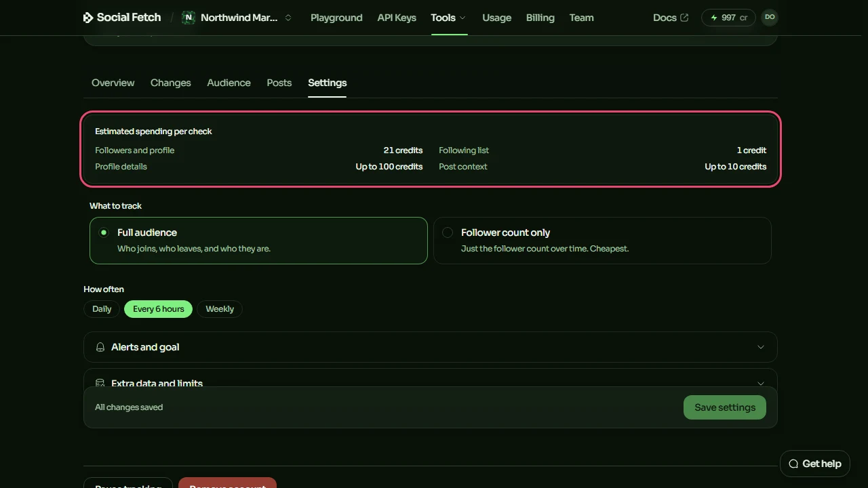Image resolution: width=868 pixels, height=488 pixels.
Task: Switch to the Posts tab
Action: [x=279, y=83]
